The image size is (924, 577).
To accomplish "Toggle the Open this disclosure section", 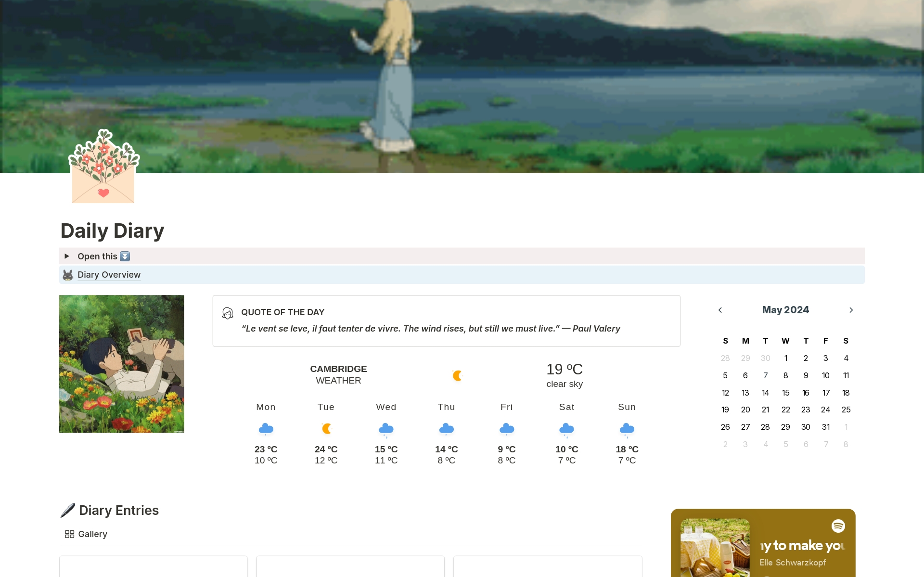I will coord(66,255).
